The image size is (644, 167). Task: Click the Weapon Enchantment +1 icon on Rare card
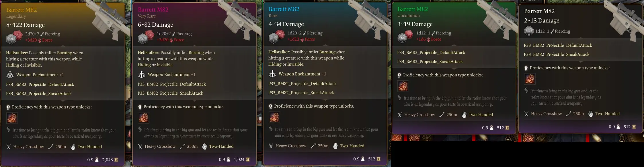[x=272, y=74]
